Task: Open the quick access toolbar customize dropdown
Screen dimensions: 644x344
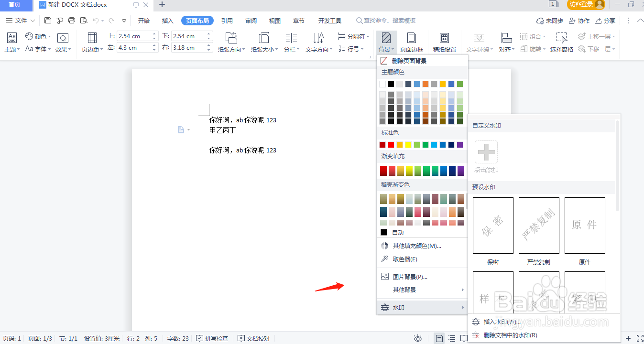Action: point(124,21)
